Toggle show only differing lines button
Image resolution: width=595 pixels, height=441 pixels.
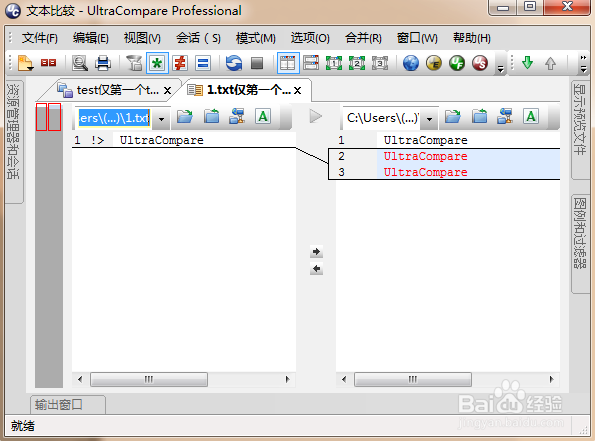point(180,63)
